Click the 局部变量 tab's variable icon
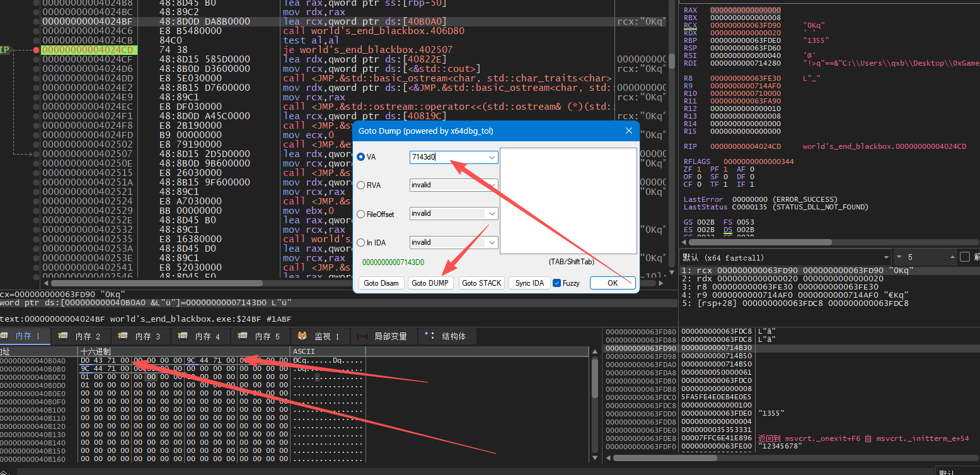 coord(362,336)
